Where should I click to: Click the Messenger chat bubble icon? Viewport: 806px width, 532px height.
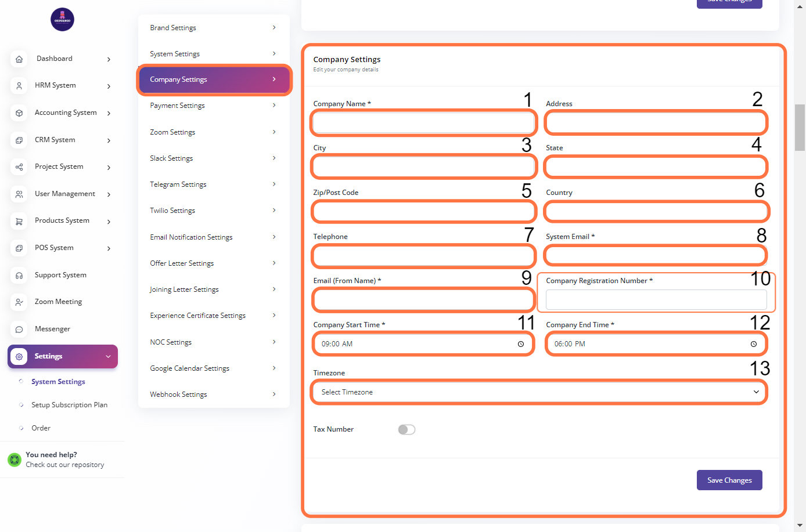pos(19,330)
